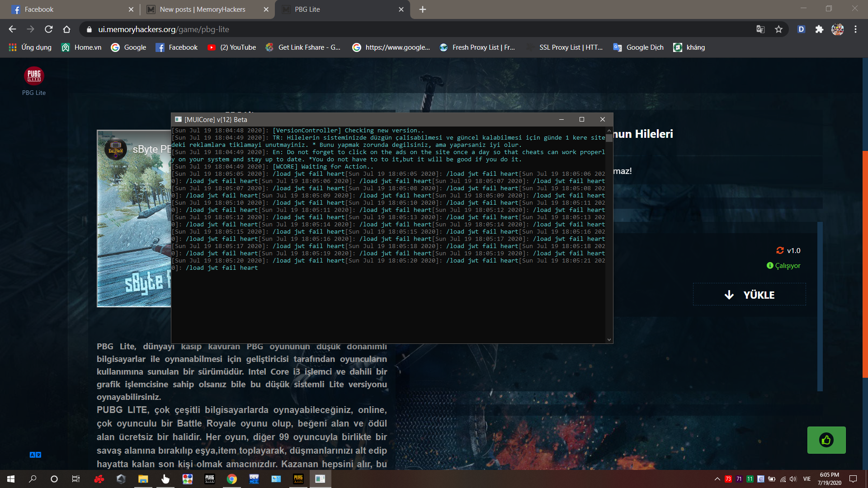Open Google Dịch bookmark
The width and height of the screenshot is (868, 488).
pos(638,47)
